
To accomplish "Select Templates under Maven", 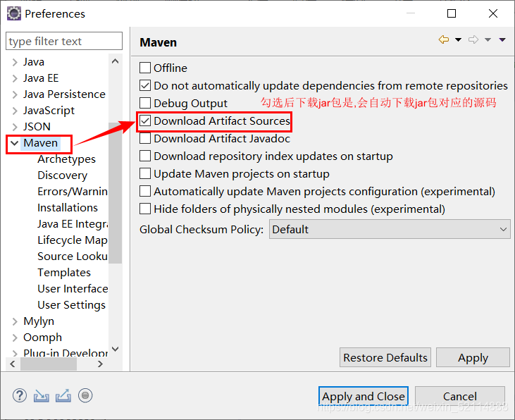I will coord(64,273).
